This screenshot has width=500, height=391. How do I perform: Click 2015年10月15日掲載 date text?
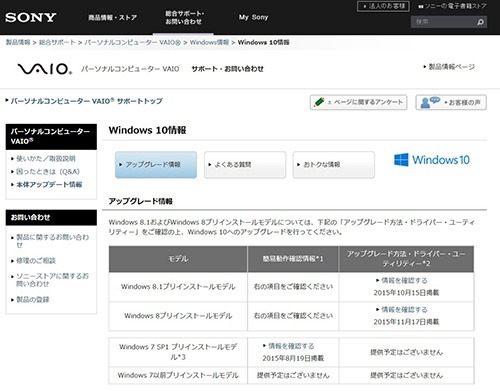click(406, 293)
